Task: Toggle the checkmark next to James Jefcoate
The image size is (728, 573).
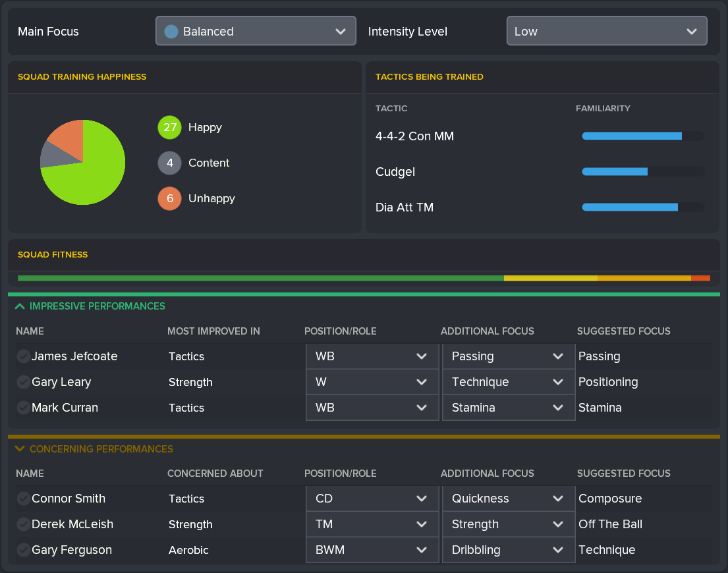Action: click(x=23, y=356)
